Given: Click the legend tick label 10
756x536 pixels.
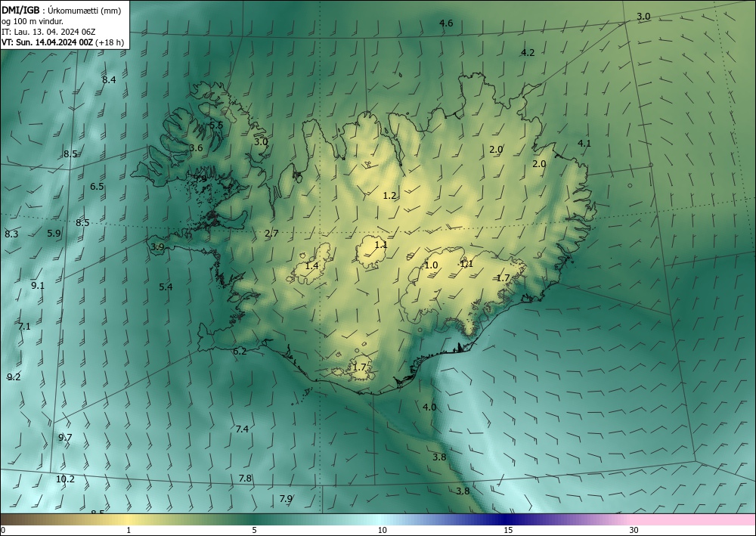Looking at the screenshot, I should point(383,530).
